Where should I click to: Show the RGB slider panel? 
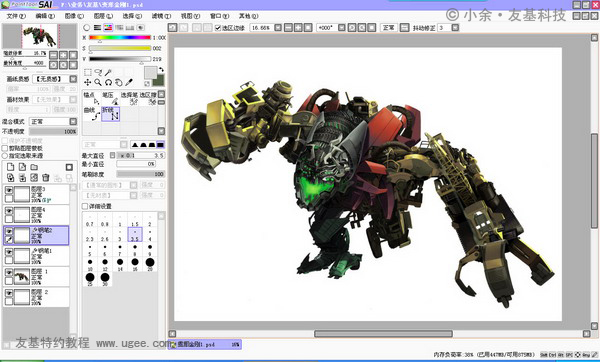97,28
